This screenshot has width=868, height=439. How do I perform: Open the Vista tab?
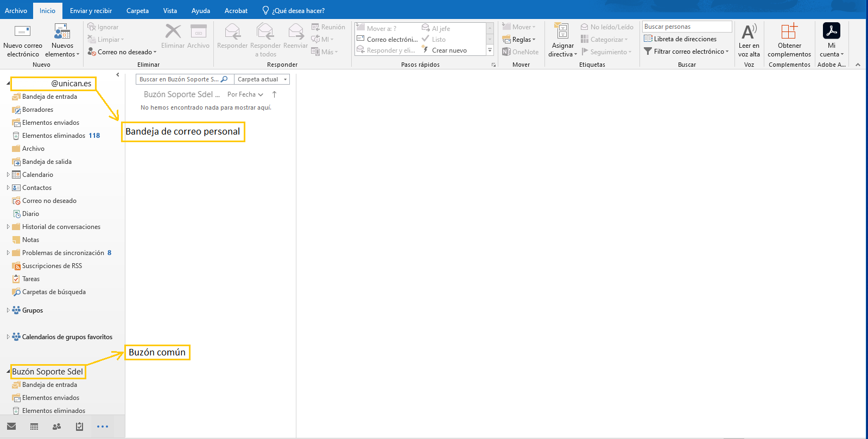[170, 11]
